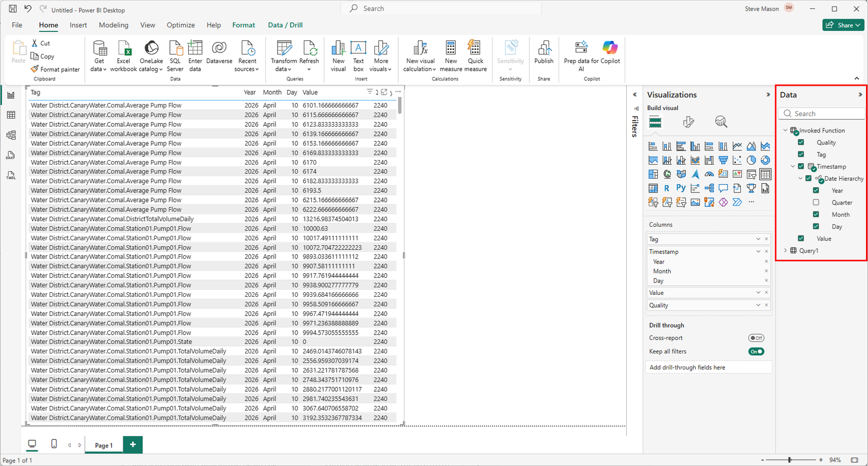Add a new page with plus button
This screenshot has height=466, width=868.
133,445
